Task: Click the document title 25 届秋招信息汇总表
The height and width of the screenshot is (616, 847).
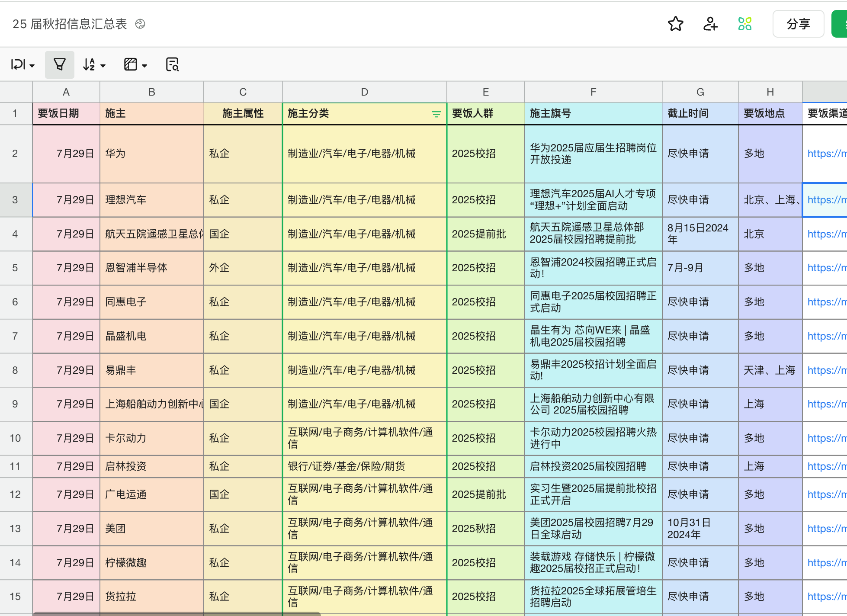Action: [70, 24]
